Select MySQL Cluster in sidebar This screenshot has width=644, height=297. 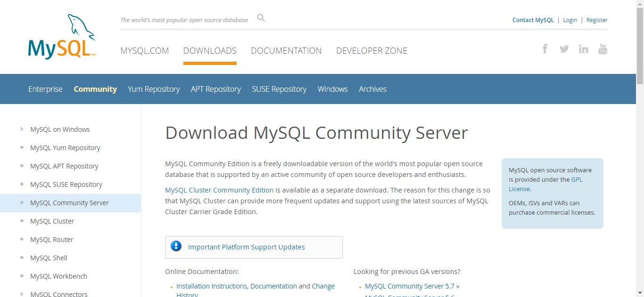tap(52, 221)
